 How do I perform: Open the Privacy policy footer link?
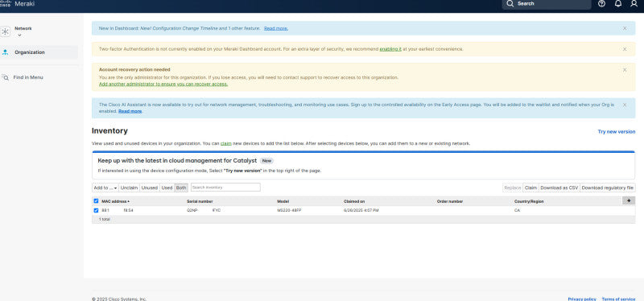pyautogui.click(x=582, y=299)
